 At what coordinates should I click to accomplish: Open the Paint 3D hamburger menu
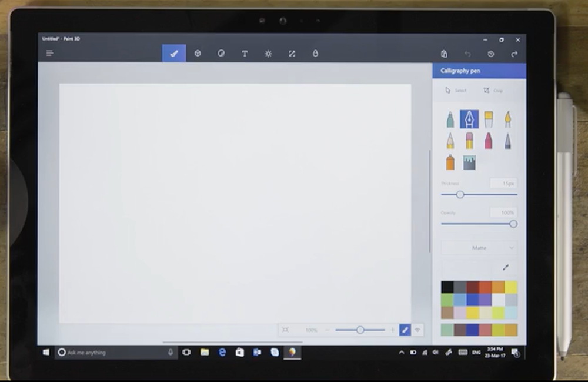click(x=49, y=53)
